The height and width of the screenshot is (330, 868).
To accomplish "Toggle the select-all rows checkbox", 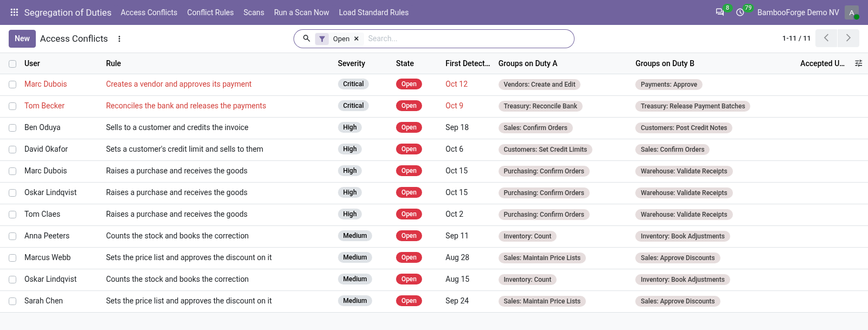I will pyautogui.click(x=12, y=64).
